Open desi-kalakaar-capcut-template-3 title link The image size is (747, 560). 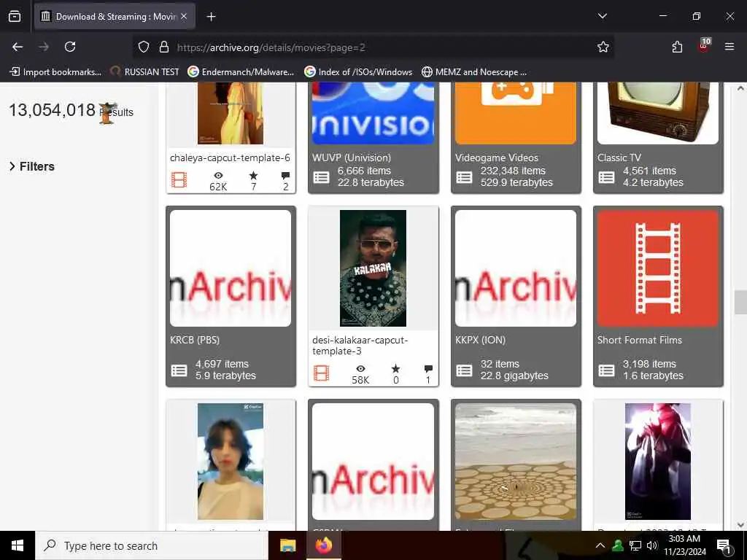coord(360,346)
